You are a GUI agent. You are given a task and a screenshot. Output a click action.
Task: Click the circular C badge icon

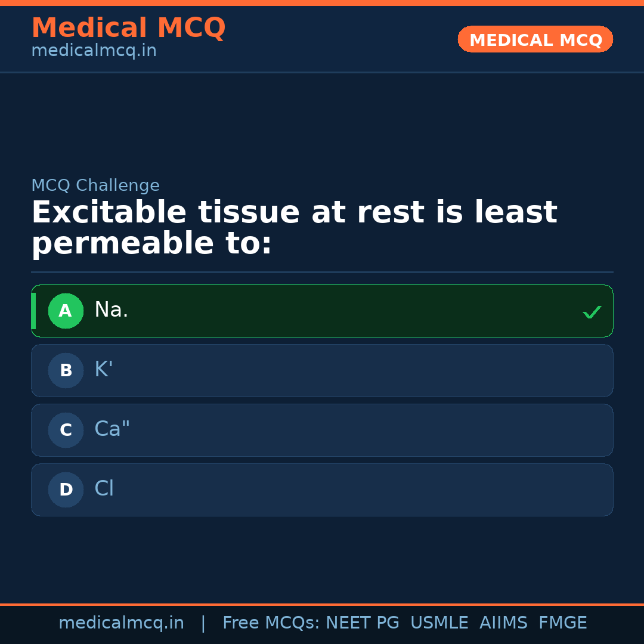pos(66,430)
